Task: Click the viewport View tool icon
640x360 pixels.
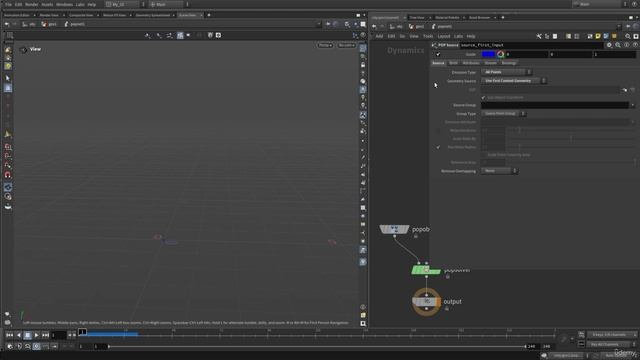Action: click(x=23, y=49)
